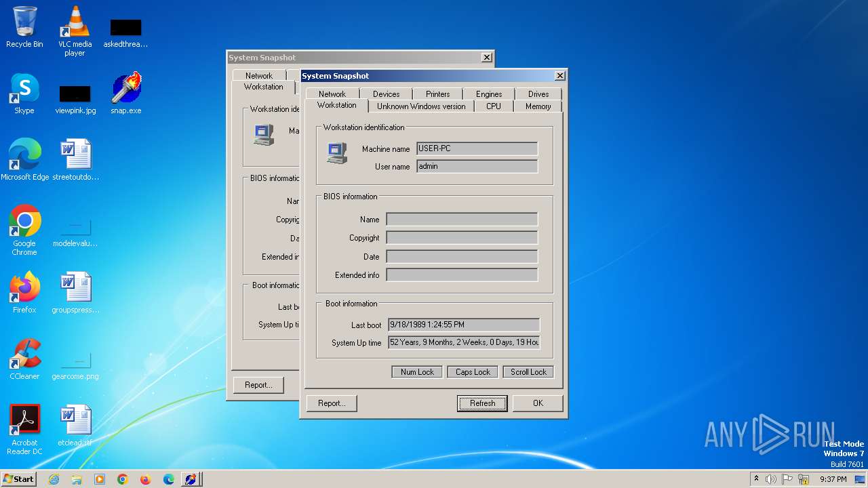
Task: Click the User name field
Action: point(477,166)
